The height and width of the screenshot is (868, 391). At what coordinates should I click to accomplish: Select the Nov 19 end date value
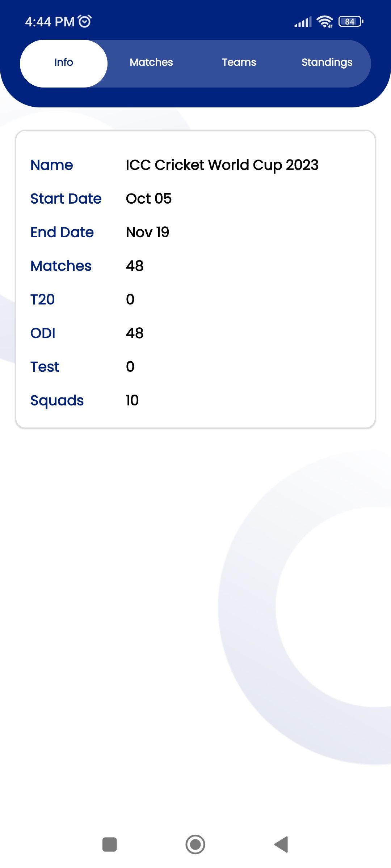coord(147,232)
